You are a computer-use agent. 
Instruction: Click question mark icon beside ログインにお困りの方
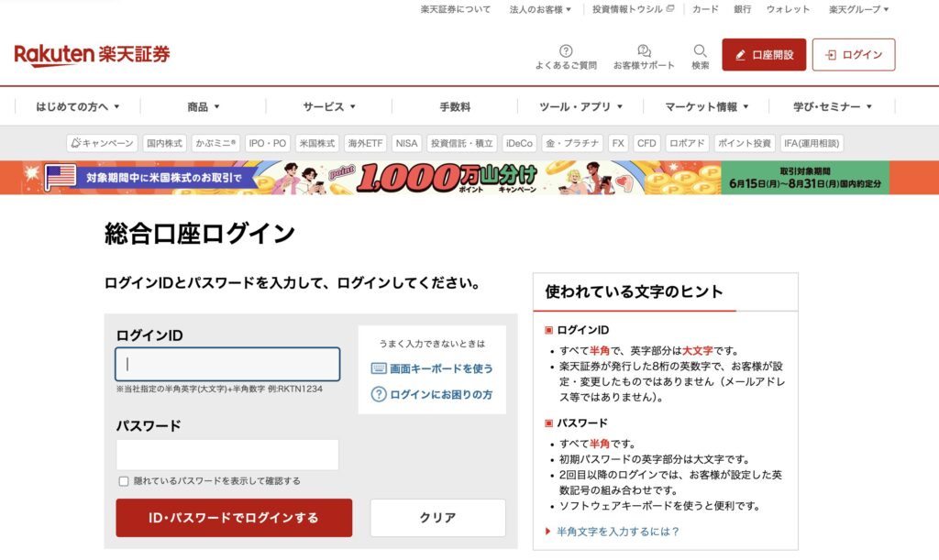tap(379, 394)
